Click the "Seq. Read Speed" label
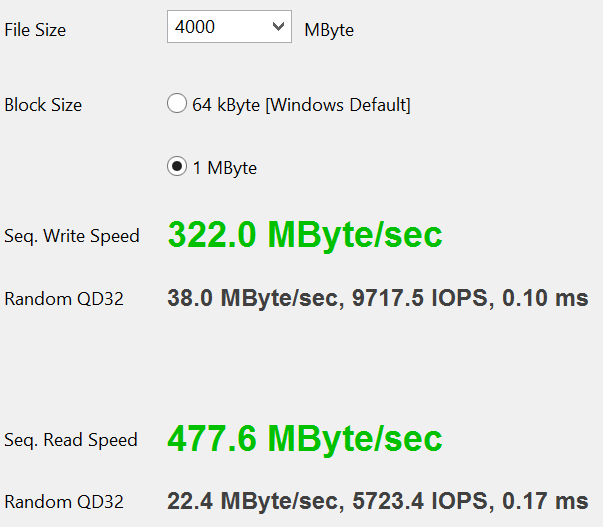Viewport: 603px width, 527px height. pos(71,440)
